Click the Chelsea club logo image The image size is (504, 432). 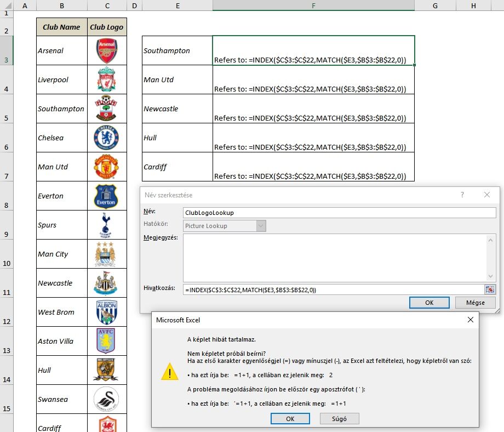[106, 138]
